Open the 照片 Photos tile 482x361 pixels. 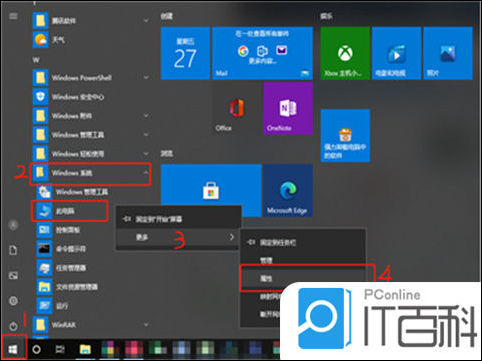tap(448, 53)
